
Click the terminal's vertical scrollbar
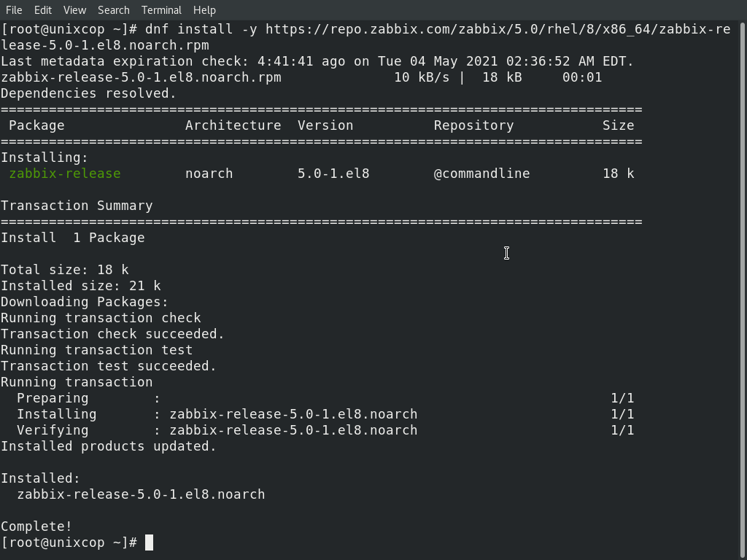pos(743,289)
